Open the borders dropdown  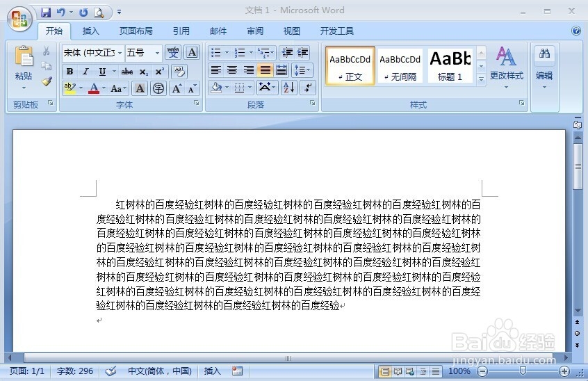pos(250,88)
